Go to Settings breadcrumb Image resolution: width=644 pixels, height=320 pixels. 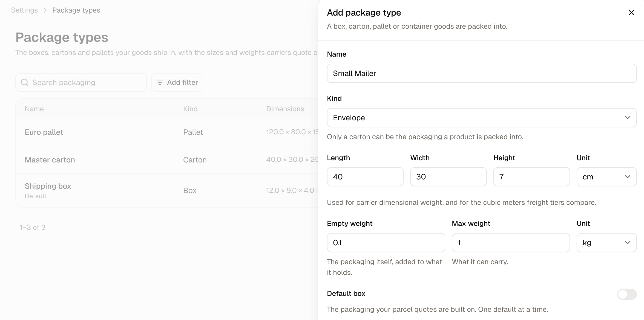point(24,10)
